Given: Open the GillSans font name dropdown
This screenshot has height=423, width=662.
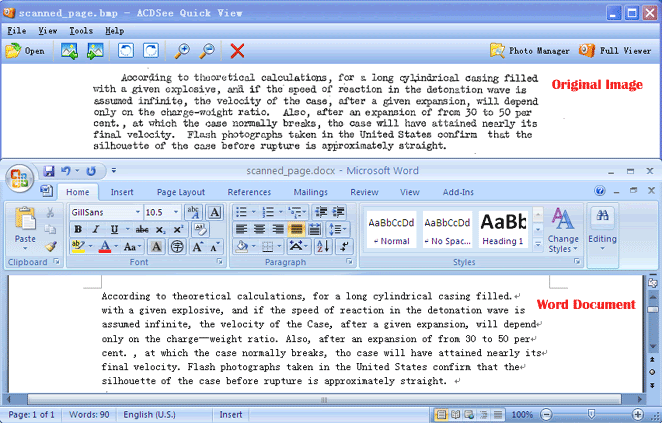Looking at the screenshot, I should (x=138, y=212).
